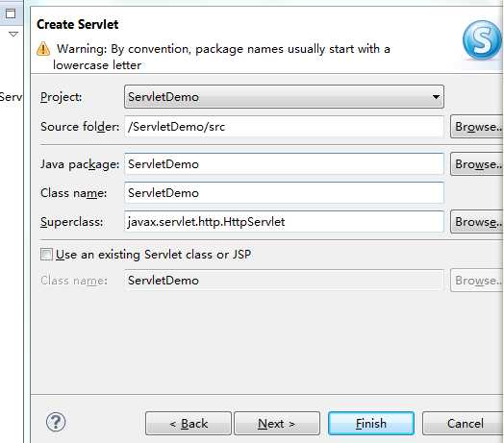504x443 pixels.
Task: Browse for the Java package
Action: 477,164
